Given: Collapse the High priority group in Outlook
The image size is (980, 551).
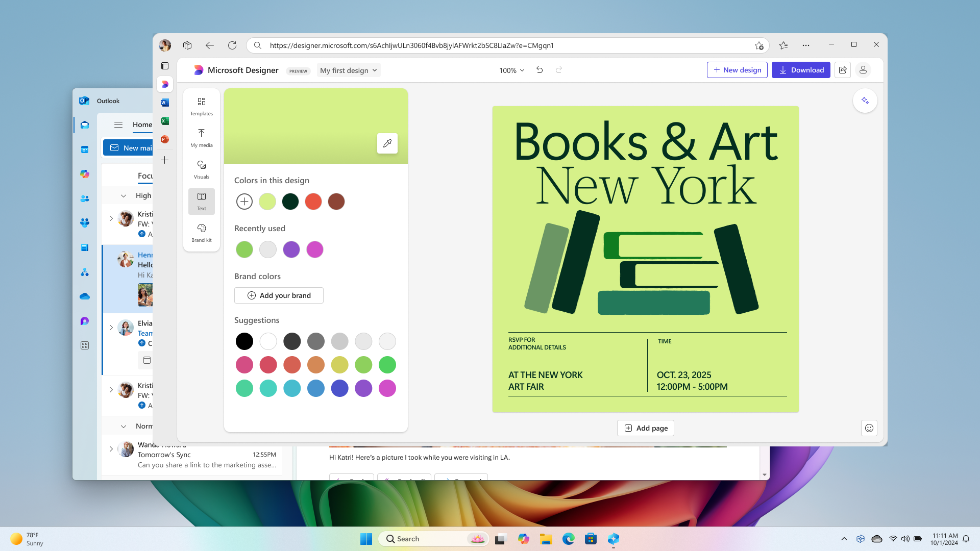Looking at the screenshot, I should [x=124, y=196].
